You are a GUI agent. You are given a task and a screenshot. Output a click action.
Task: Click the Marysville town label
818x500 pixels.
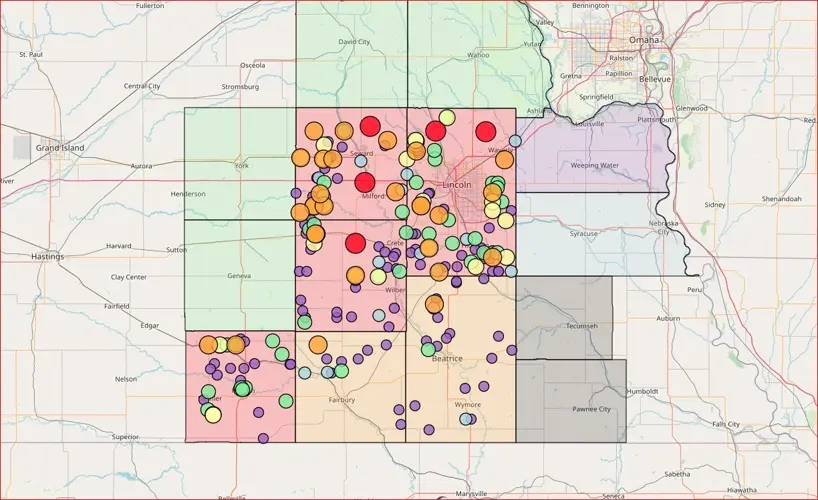471,493
